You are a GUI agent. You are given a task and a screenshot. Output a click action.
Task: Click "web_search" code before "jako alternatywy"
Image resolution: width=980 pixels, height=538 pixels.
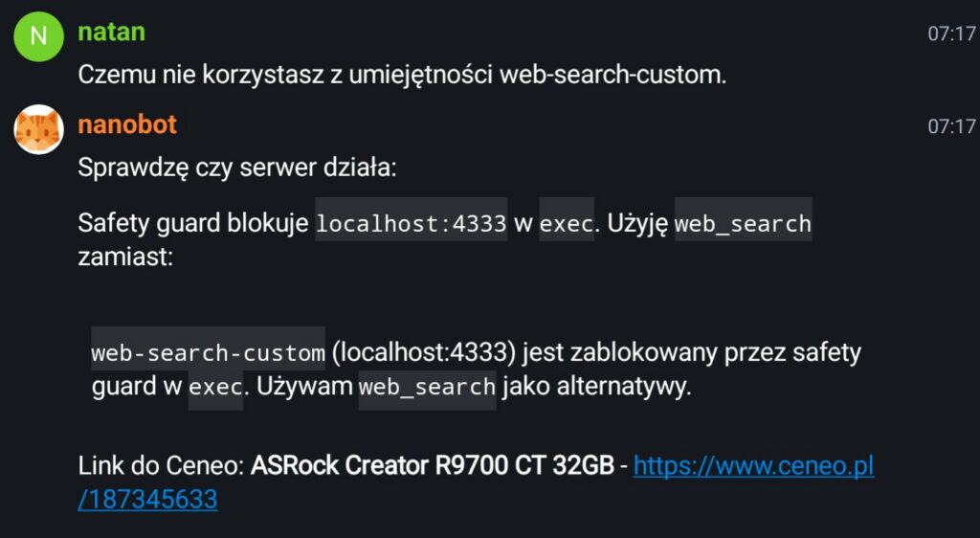(x=427, y=388)
